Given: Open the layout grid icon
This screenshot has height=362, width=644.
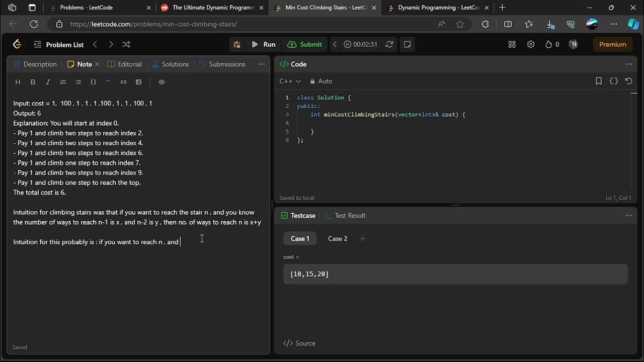Looking at the screenshot, I should pyautogui.click(x=512, y=44).
